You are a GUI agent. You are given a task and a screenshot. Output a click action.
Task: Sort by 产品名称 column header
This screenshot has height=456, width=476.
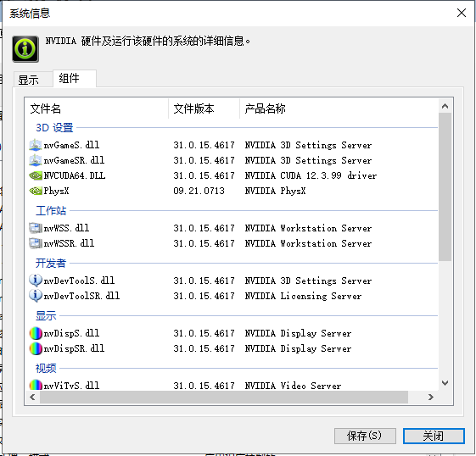pyautogui.click(x=339, y=108)
